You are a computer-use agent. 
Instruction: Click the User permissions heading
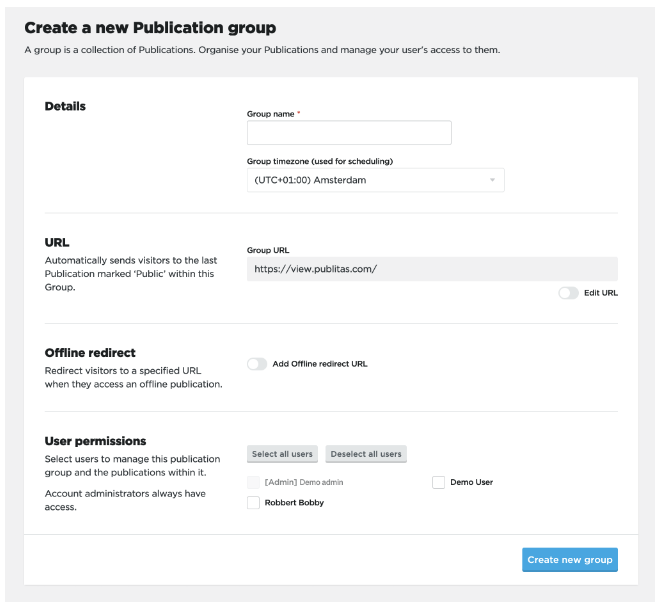point(95,441)
